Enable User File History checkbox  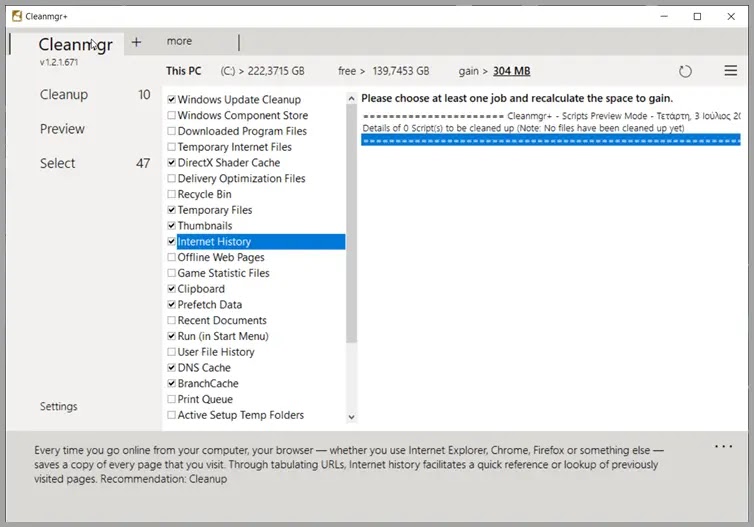171,352
